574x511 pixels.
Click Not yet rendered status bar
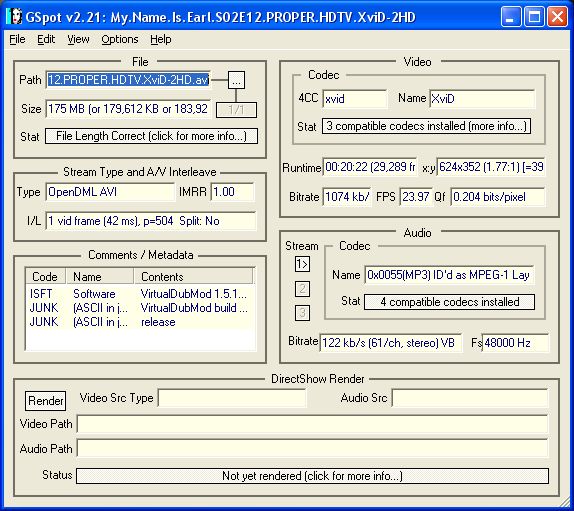tap(312, 476)
